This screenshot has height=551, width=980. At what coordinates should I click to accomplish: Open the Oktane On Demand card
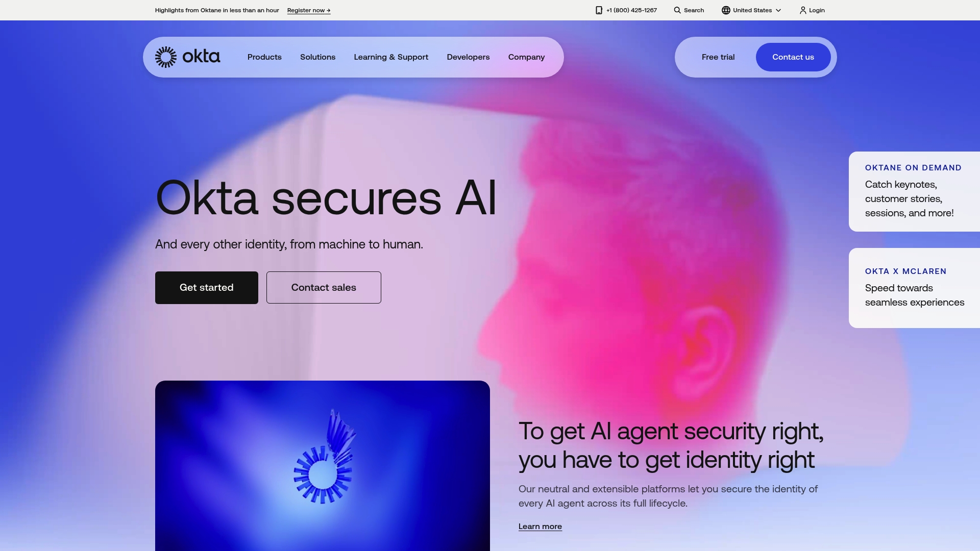(914, 191)
